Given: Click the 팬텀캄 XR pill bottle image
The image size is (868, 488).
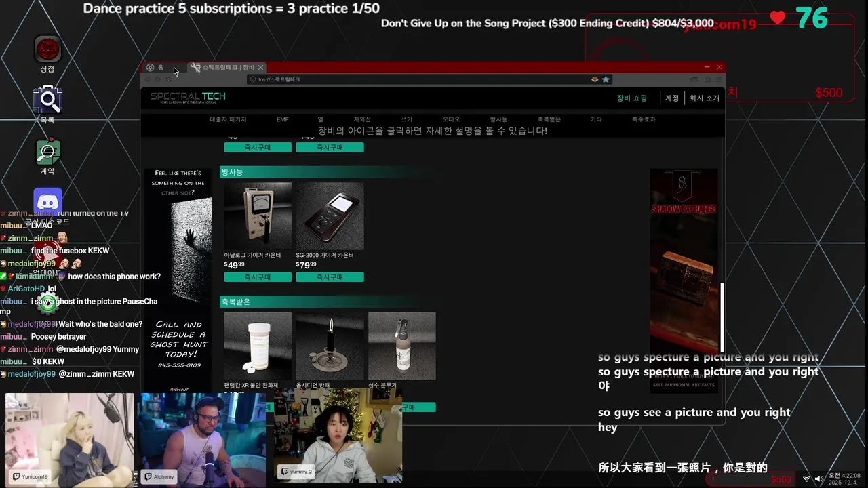Looking at the screenshot, I should coord(258,346).
